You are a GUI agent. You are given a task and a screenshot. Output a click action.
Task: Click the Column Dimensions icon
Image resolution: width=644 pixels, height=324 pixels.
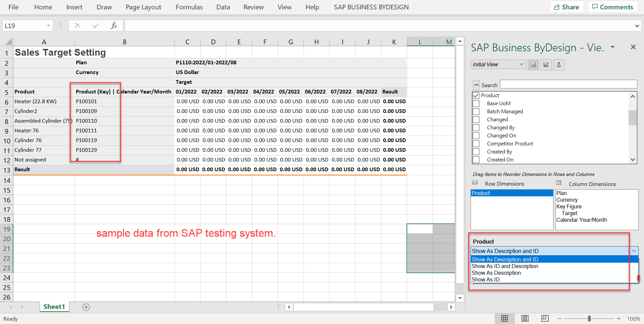[558, 183]
